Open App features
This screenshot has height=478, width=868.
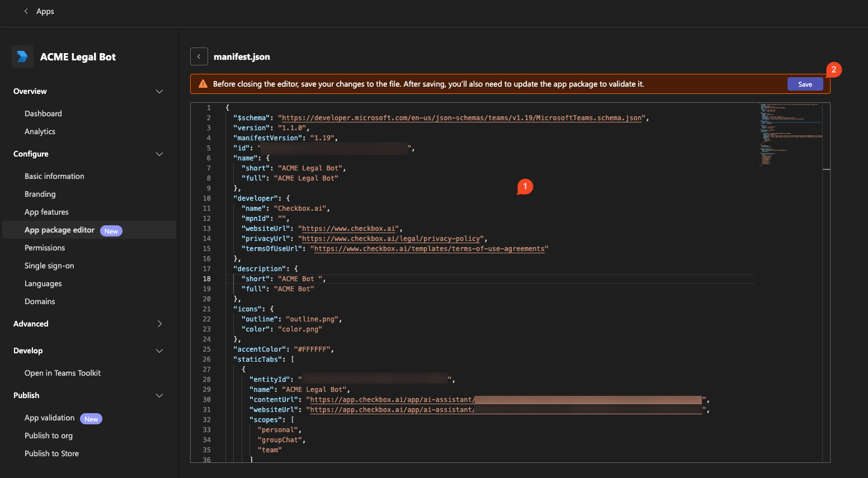[46, 212]
